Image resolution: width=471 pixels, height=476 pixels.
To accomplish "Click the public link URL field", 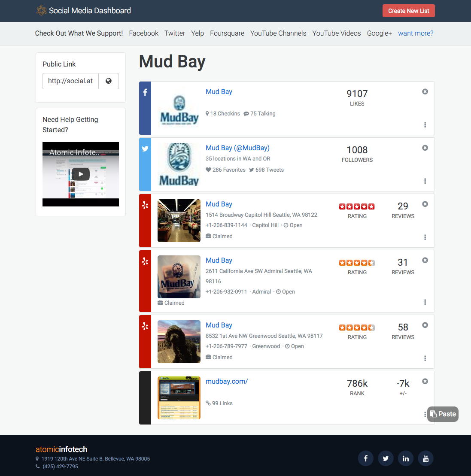I will 70,81.
